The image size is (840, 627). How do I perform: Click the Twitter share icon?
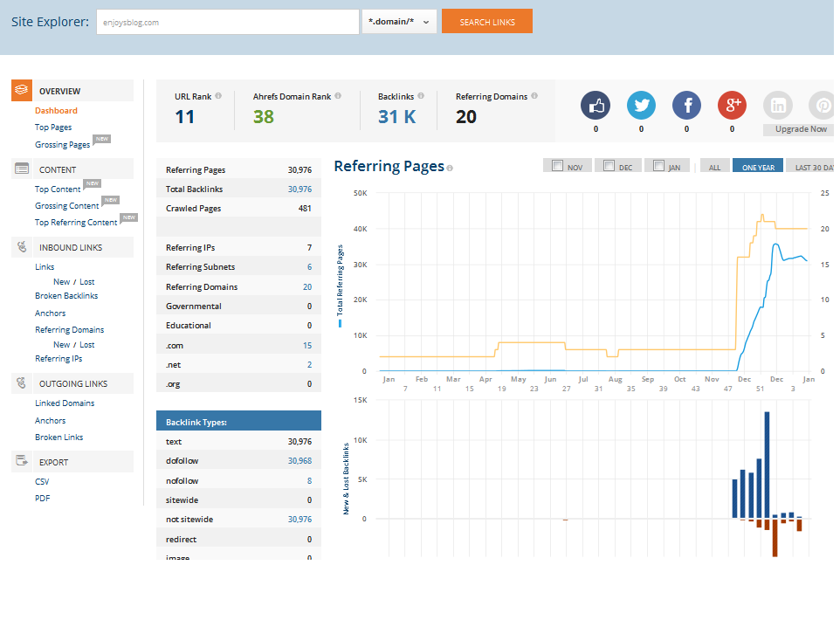641,106
